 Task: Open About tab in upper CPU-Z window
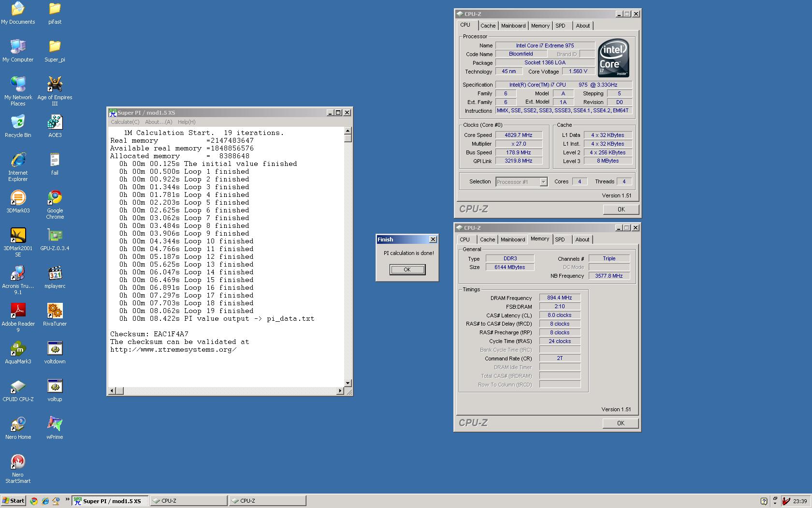[x=582, y=26]
